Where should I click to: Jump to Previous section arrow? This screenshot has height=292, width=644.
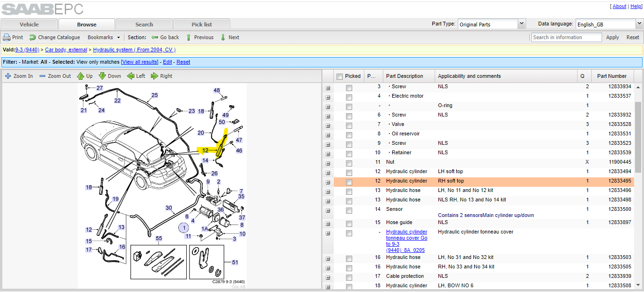pyautogui.click(x=189, y=37)
